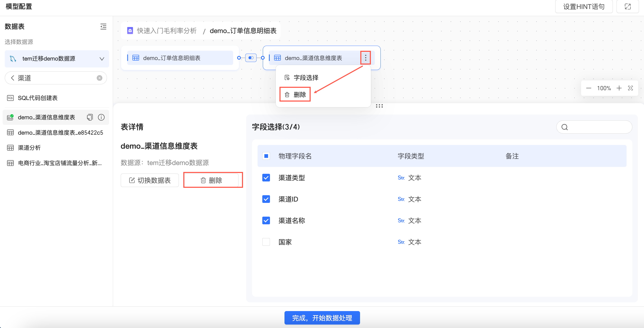Click fit-to-screen icon in zoom controls
Screen dimensions: 644x328
(631, 88)
